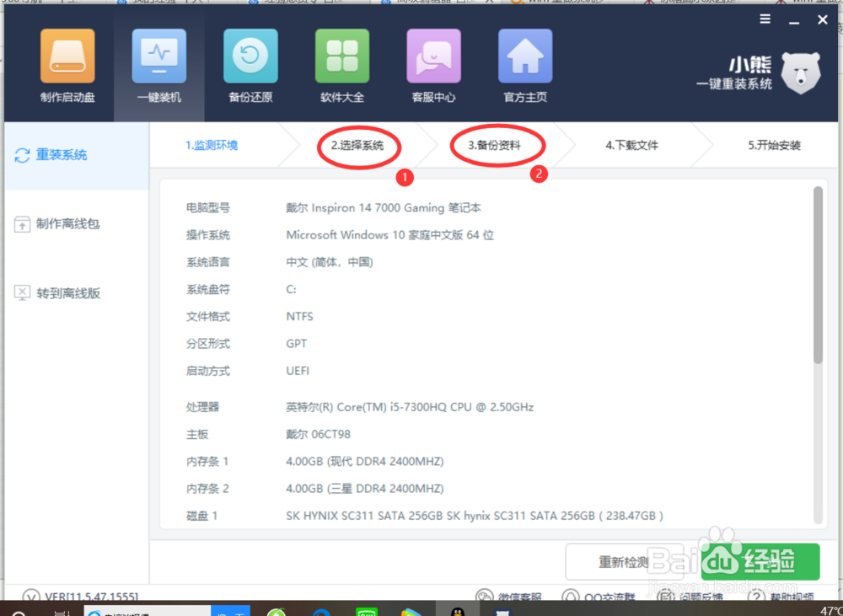
Task: Go to step 3.备份资料
Action: (497, 144)
